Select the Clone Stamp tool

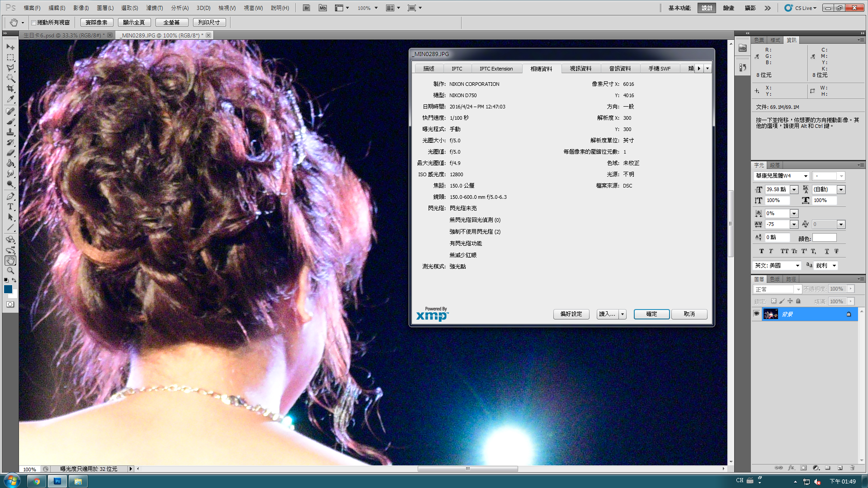[10, 132]
